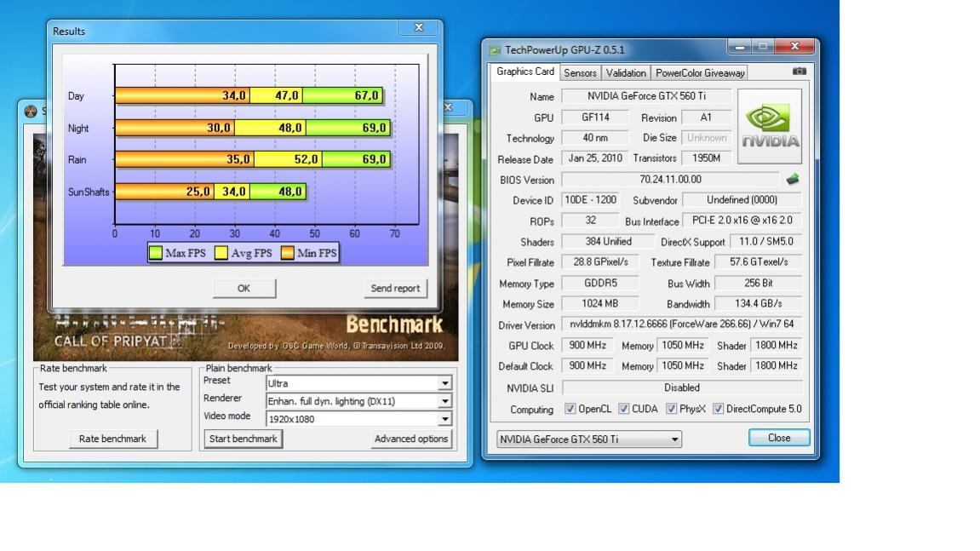This screenshot has height=551, width=980.
Task: Click the GPU Clock 900 MHz field
Action: click(x=587, y=345)
